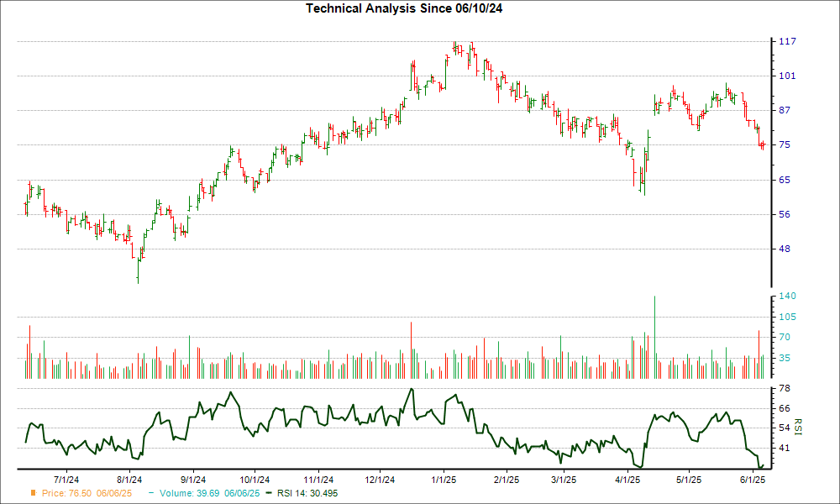Click the chart title 'Technical Analysis Since 06/10/24'

click(404, 8)
